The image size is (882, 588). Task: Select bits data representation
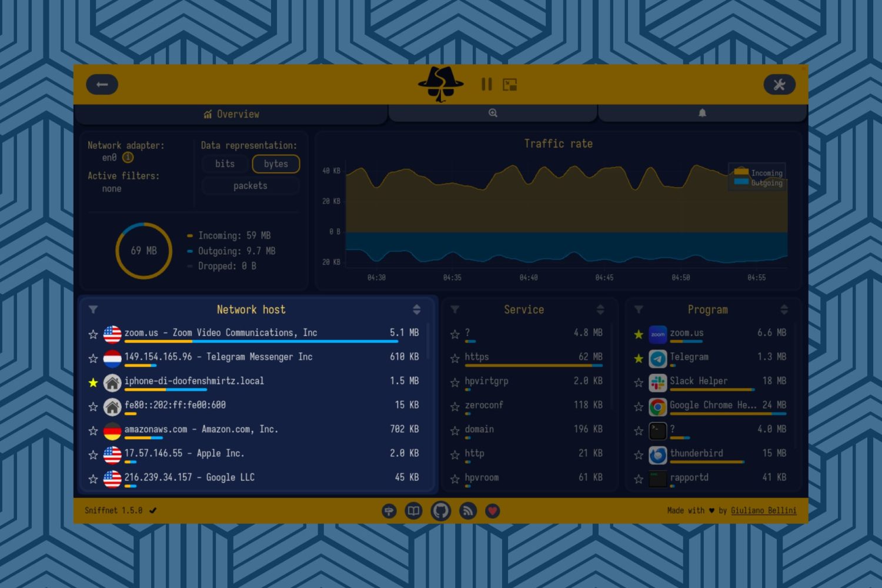pyautogui.click(x=225, y=164)
